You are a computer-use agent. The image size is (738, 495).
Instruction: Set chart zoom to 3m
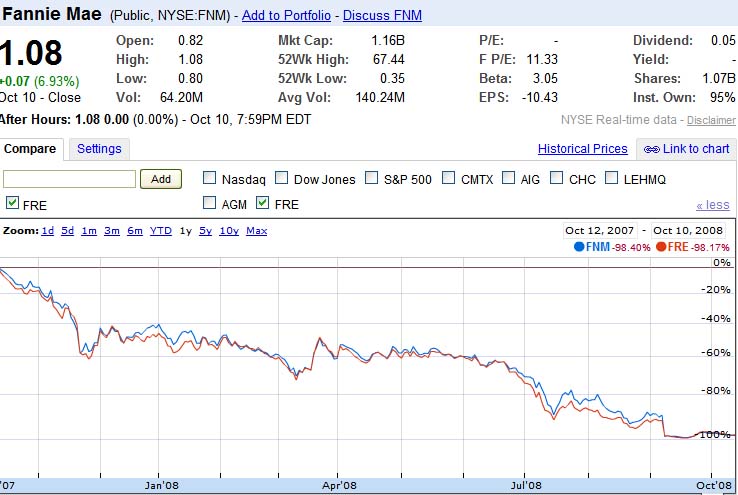pyautogui.click(x=112, y=231)
